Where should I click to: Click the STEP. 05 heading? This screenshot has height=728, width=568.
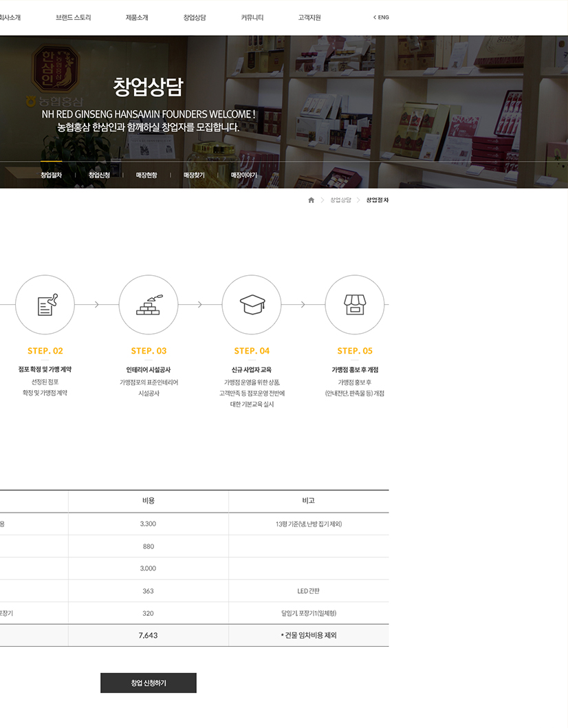(355, 351)
